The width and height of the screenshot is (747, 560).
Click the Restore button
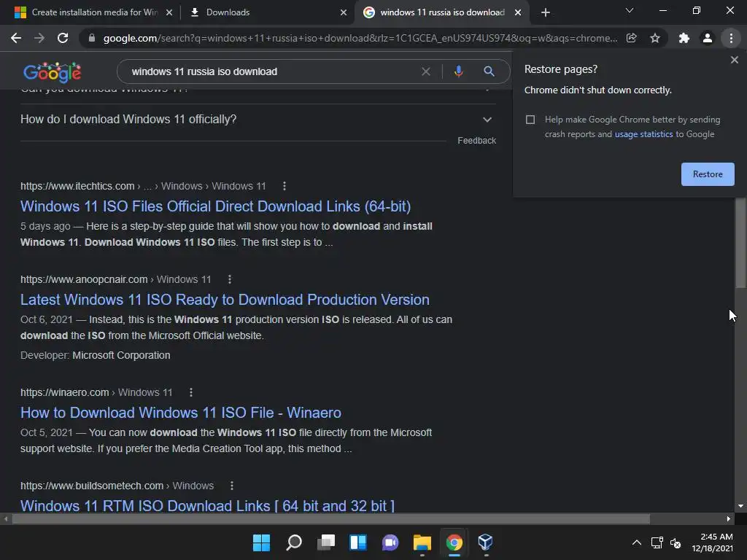click(708, 174)
